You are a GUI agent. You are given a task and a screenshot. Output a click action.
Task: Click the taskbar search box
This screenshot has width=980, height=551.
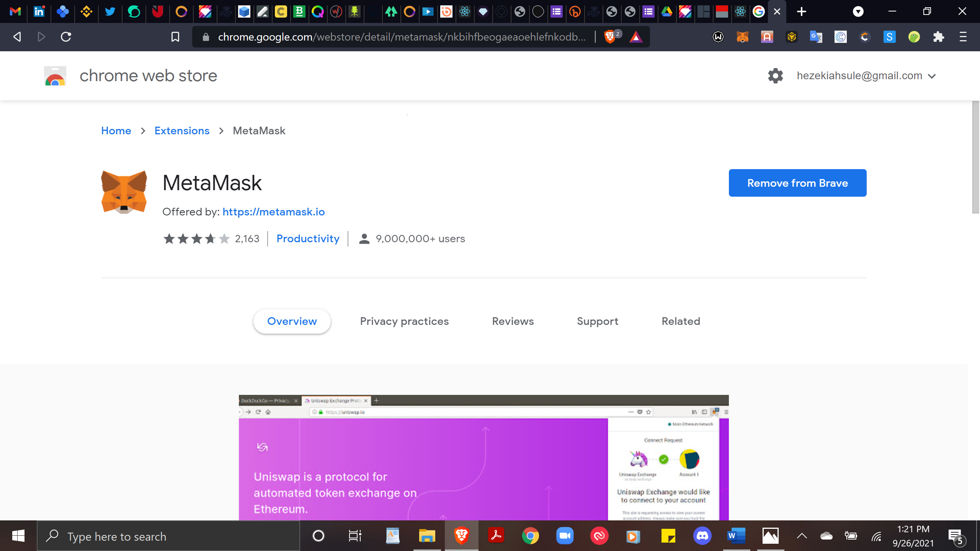coord(168,536)
